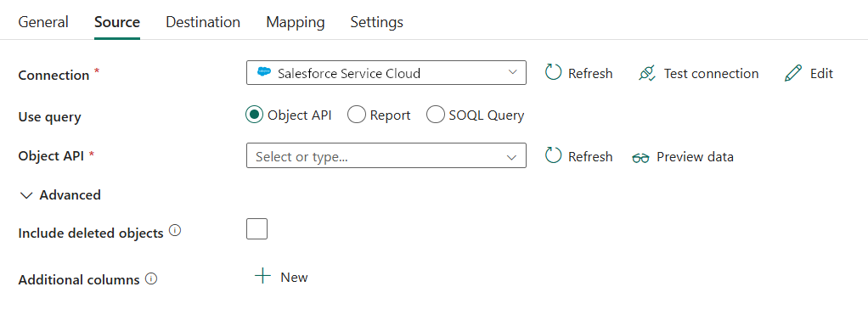Collapse the Advanced section chevron

point(26,195)
